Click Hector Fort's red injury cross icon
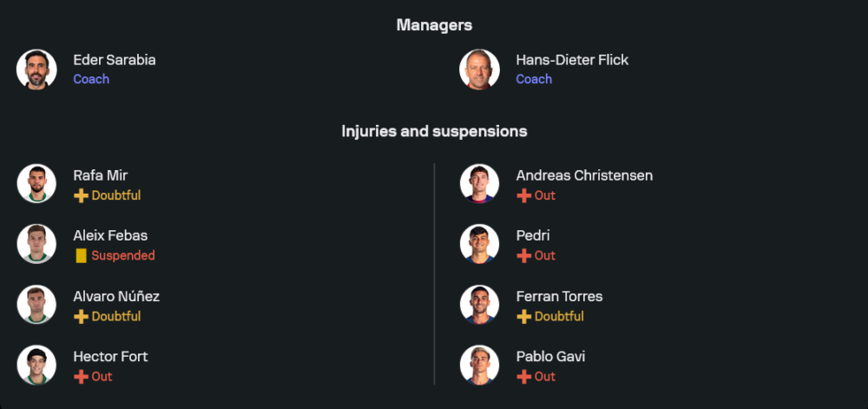This screenshot has height=409, width=868. point(81,377)
